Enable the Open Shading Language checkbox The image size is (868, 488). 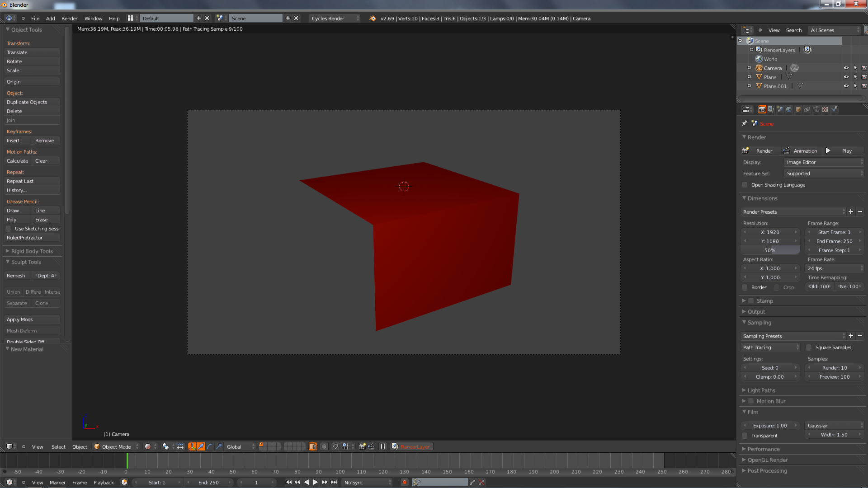[745, 185]
